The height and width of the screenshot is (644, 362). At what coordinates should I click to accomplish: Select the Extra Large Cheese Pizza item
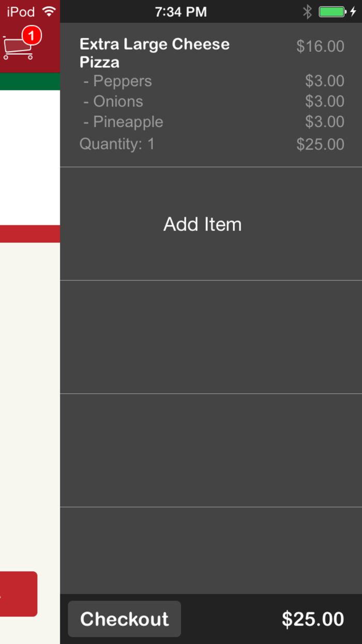pos(154,53)
